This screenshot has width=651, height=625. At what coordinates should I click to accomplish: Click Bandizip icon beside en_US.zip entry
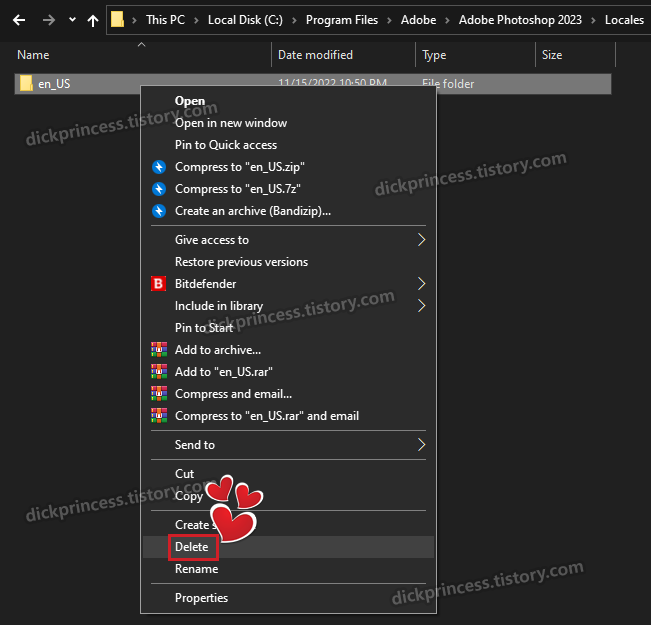tap(159, 167)
